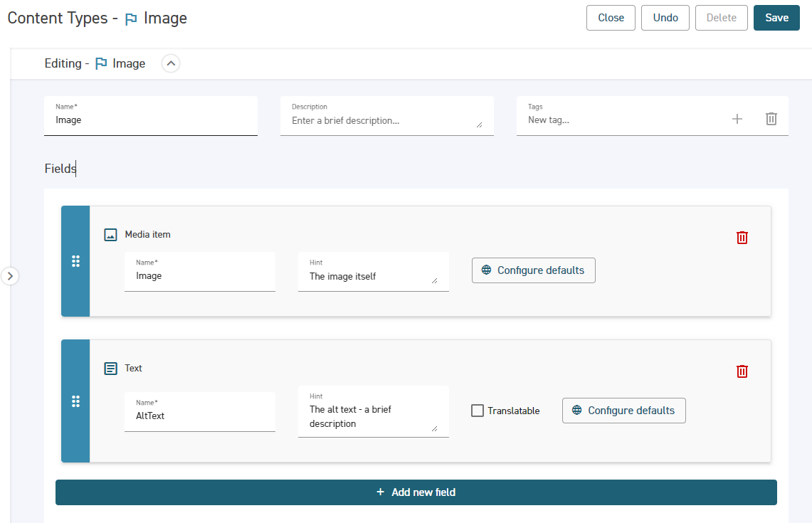Grab the Text field drag handle
The height and width of the screenshot is (523, 812).
coord(75,401)
